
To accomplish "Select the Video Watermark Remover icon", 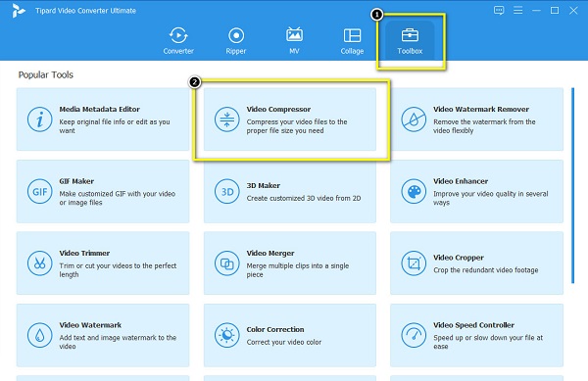I will [x=414, y=119].
